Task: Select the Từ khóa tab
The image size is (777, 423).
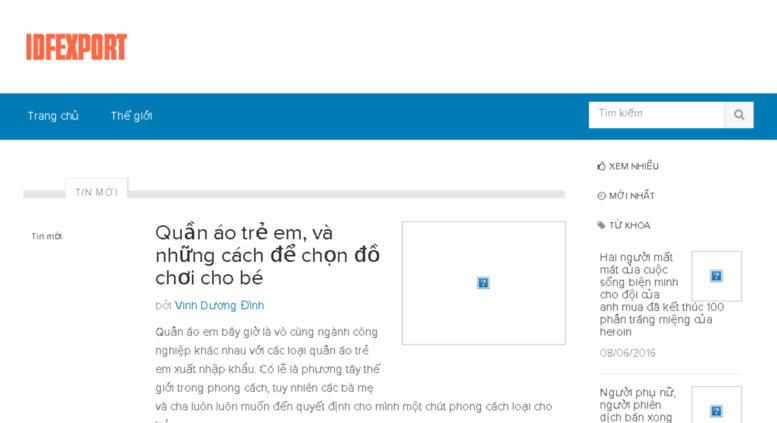Action: pyautogui.click(x=624, y=225)
